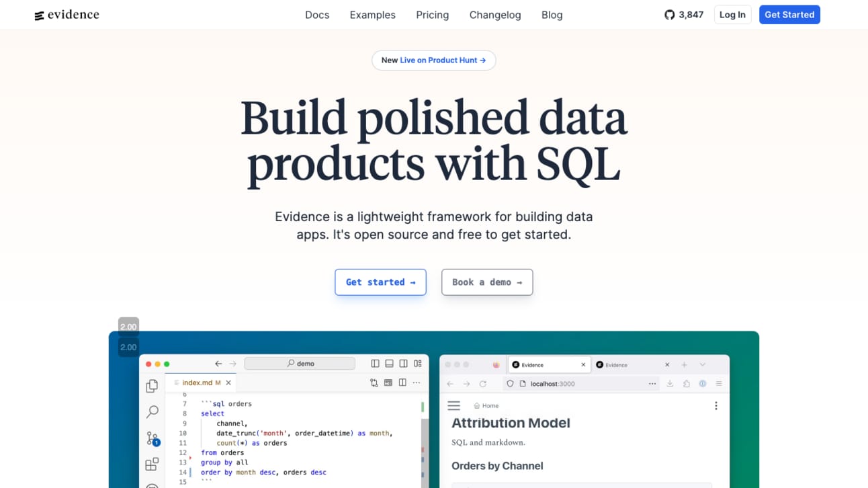Go back using the code editor's back arrow

[x=218, y=364]
